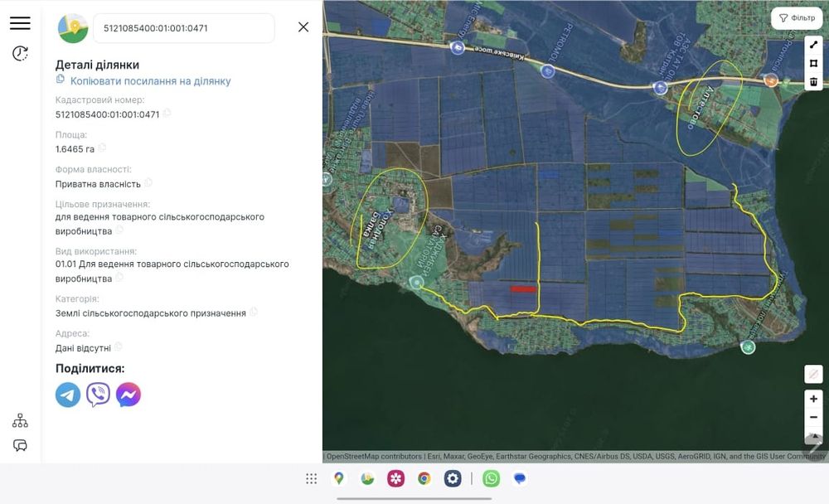Delete map drawings with the trash icon

(x=813, y=81)
